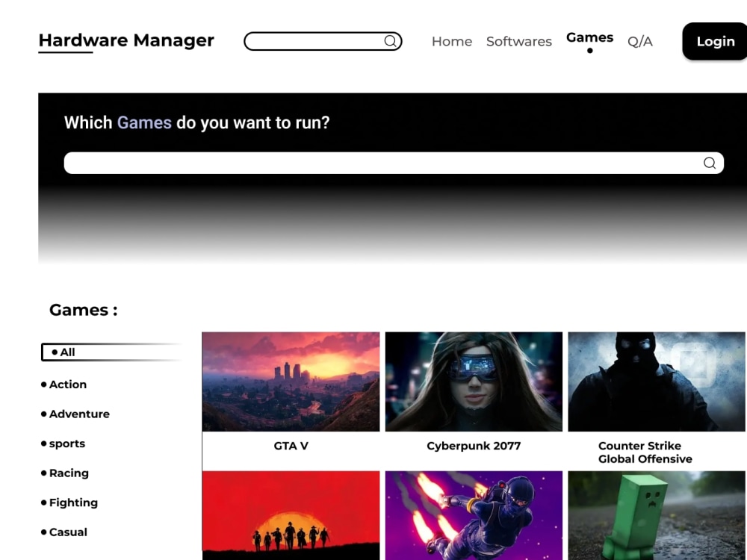747x560 pixels.
Task: Click the GTA V title text
Action: coord(291,446)
